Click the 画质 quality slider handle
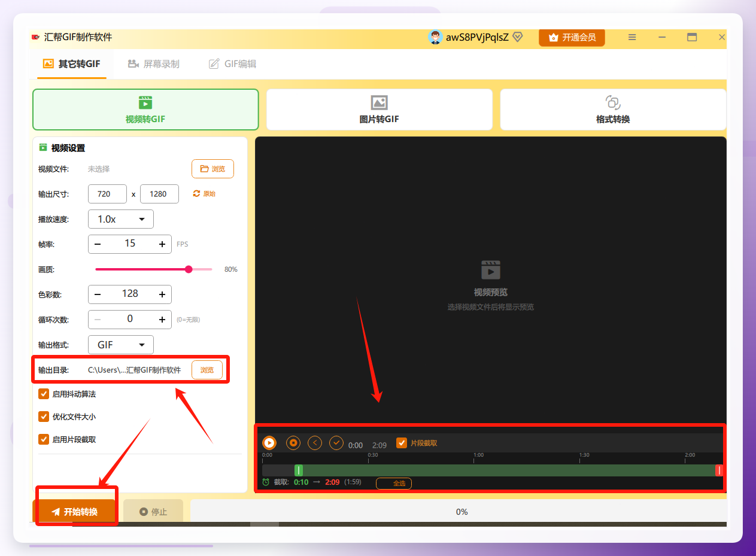 coord(189,269)
